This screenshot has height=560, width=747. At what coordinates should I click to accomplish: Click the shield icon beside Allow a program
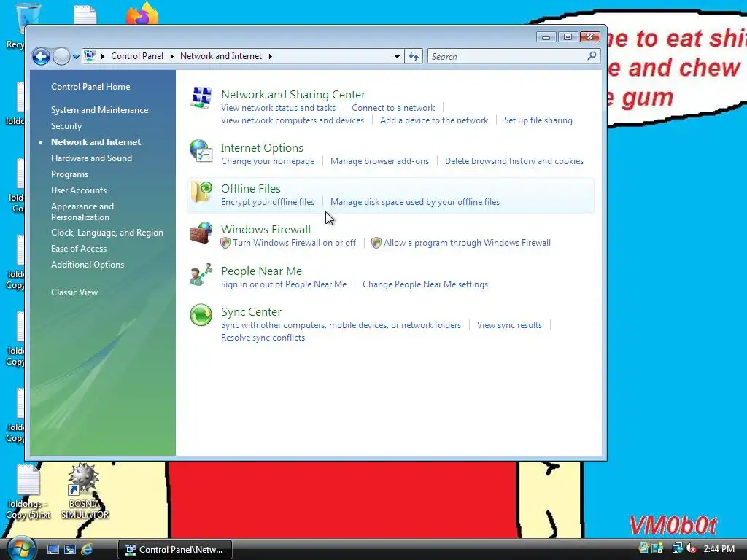tap(376, 243)
